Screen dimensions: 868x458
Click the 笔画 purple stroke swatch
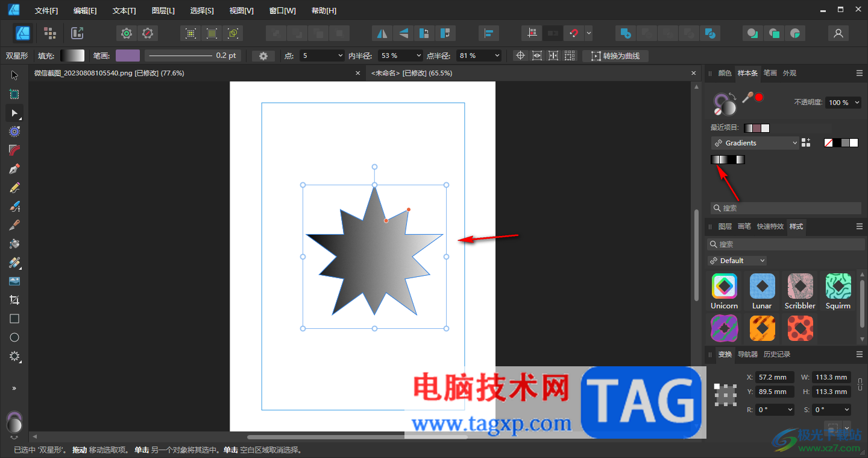pyautogui.click(x=128, y=56)
